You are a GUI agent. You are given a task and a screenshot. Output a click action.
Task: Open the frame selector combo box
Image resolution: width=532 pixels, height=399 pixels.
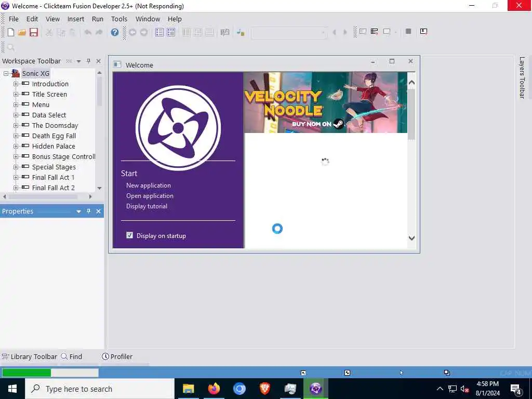click(289, 33)
